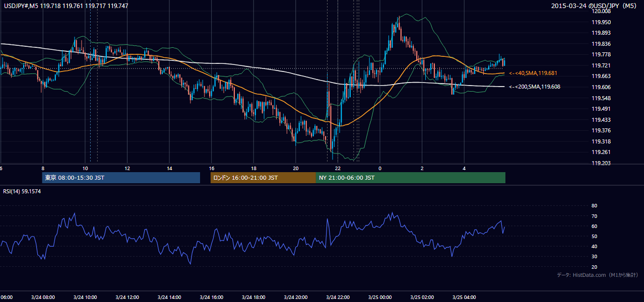
Task: Click the 3/25 02:00 time label
Action: [x=422, y=297]
